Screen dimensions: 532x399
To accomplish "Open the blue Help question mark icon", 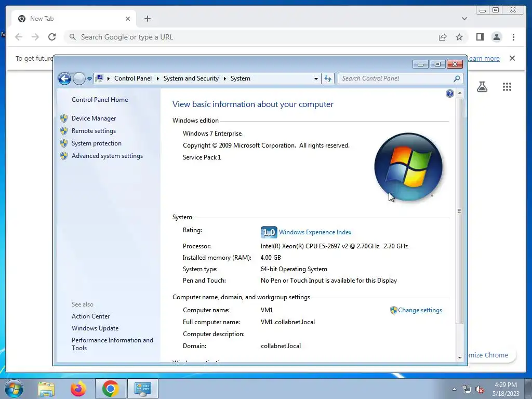I will tap(450, 94).
